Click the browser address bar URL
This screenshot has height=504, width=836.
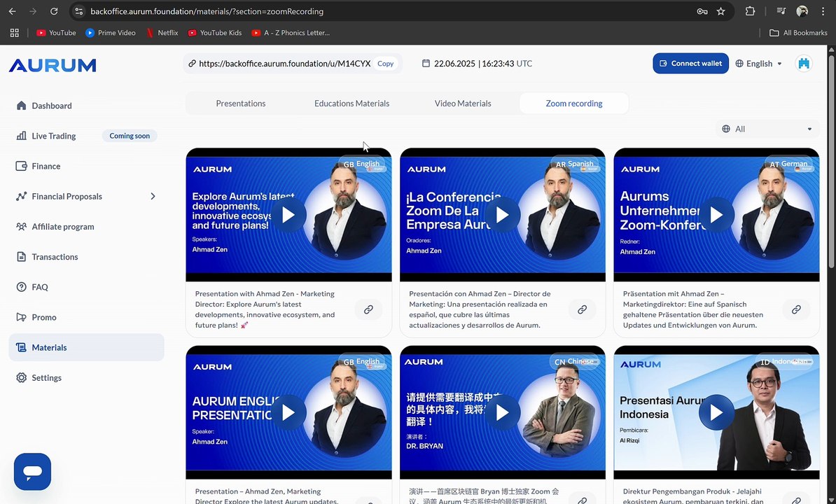pos(207,11)
